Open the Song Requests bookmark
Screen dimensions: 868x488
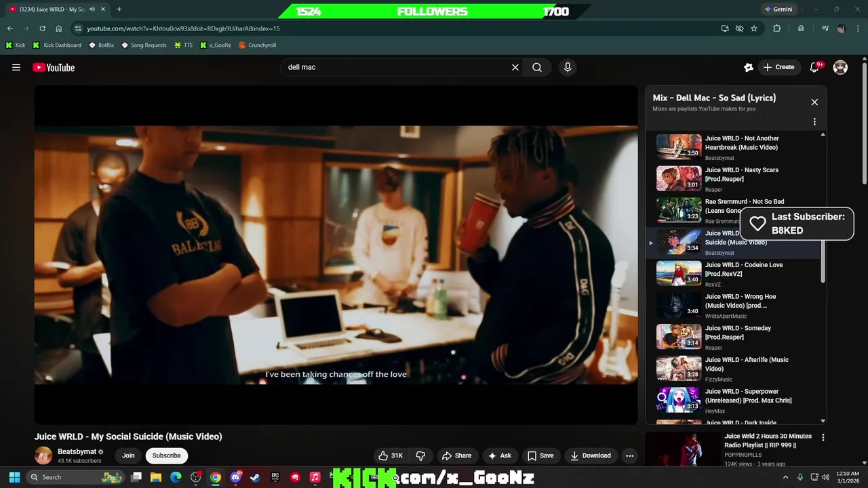tap(144, 45)
